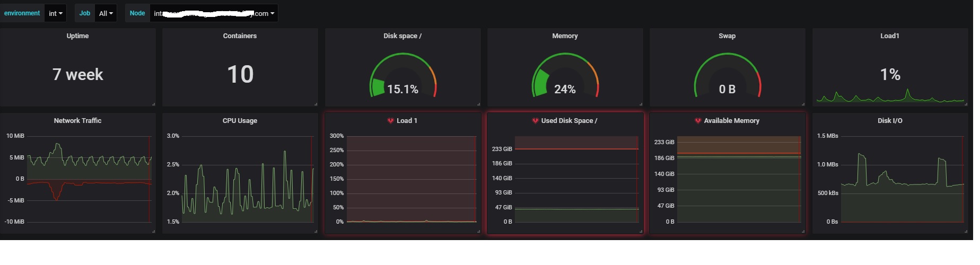Viewport: 980px width, 265px height.
Task: Click the Containers panel title
Action: click(x=240, y=36)
